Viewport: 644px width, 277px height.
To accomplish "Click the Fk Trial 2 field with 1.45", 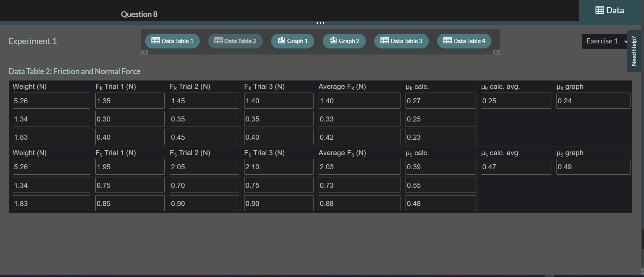I will pos(204,101).
